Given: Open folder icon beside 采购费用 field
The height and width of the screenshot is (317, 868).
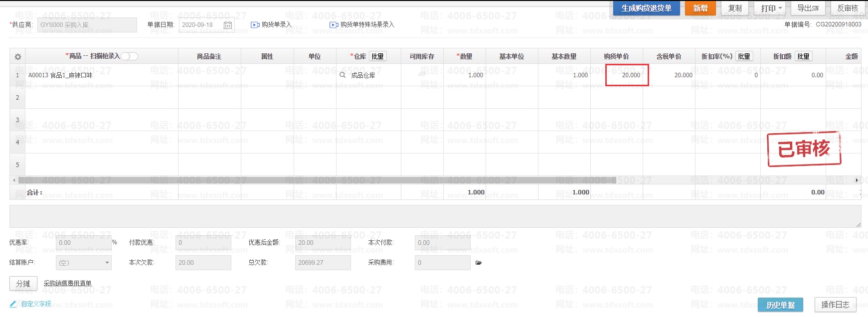Looking at the screenshot, I should pyautogui.click(x=479, y=263).
